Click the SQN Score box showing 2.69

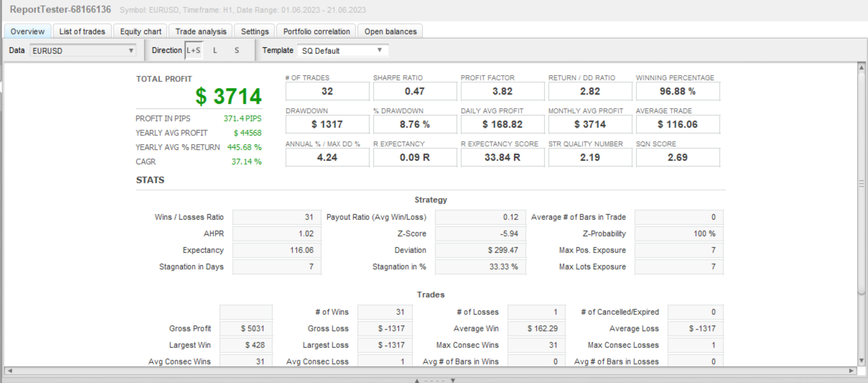(x=678, y=158)
